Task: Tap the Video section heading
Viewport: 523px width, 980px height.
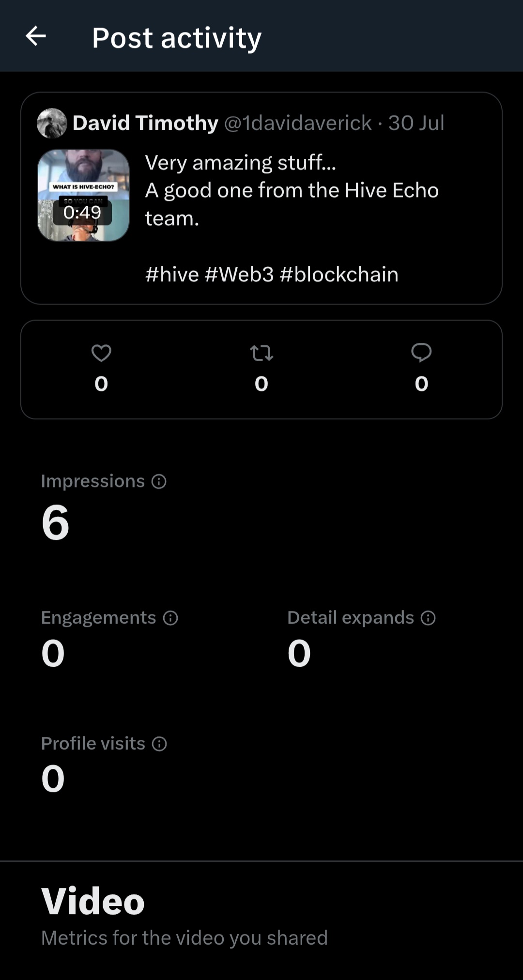Action: point(93,901)
